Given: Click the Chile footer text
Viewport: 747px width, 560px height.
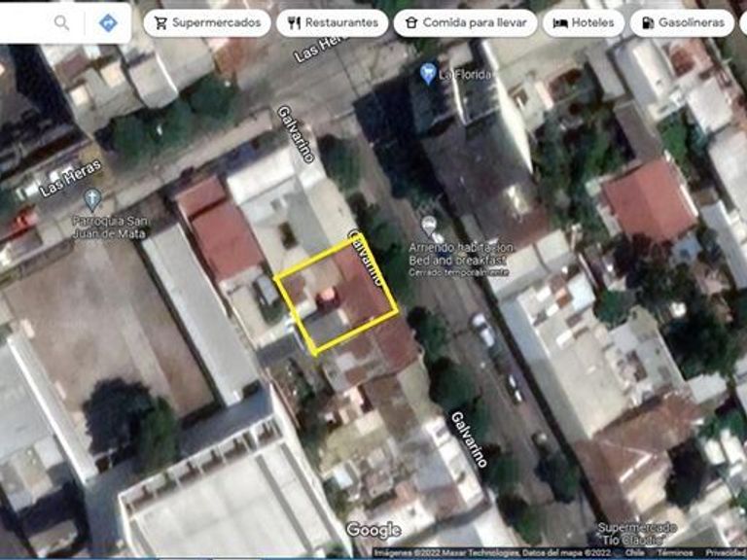Looking at the screenshot, I should click(634, 552).
